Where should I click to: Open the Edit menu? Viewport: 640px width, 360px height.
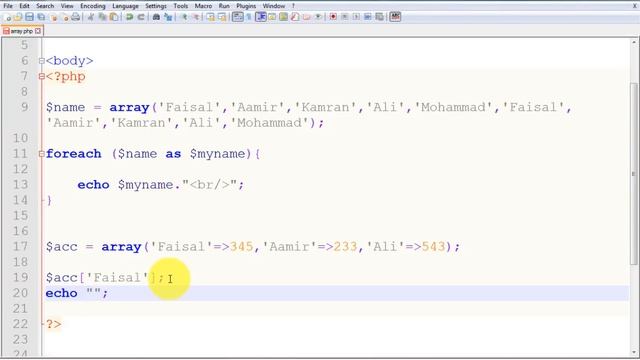click(24, 6)
